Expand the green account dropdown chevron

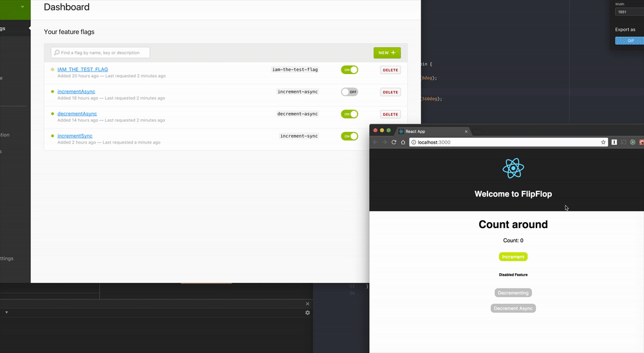[x=23, y=7]
